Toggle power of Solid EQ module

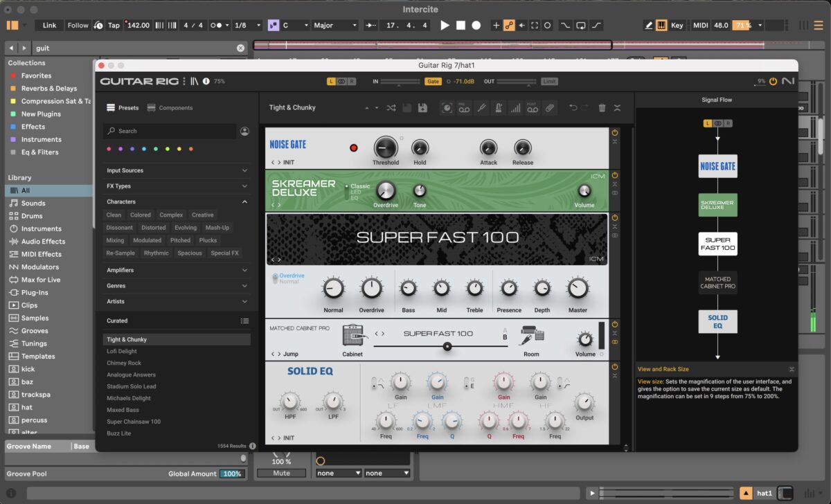pos(615,366)
